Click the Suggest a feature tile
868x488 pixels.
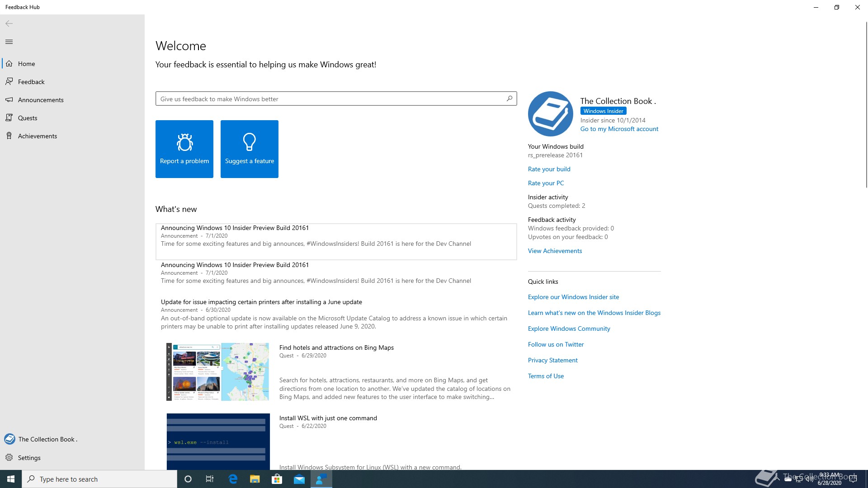[x=250, y=149]
